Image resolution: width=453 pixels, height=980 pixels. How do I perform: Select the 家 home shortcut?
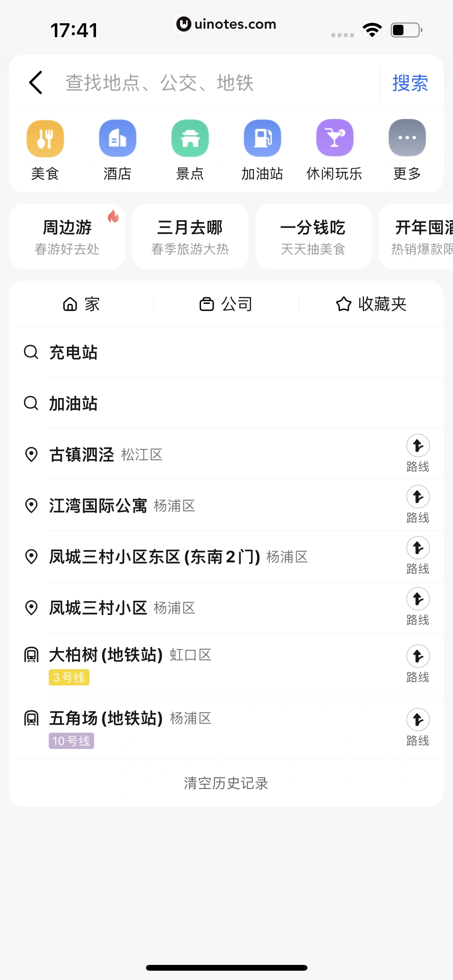82,304
